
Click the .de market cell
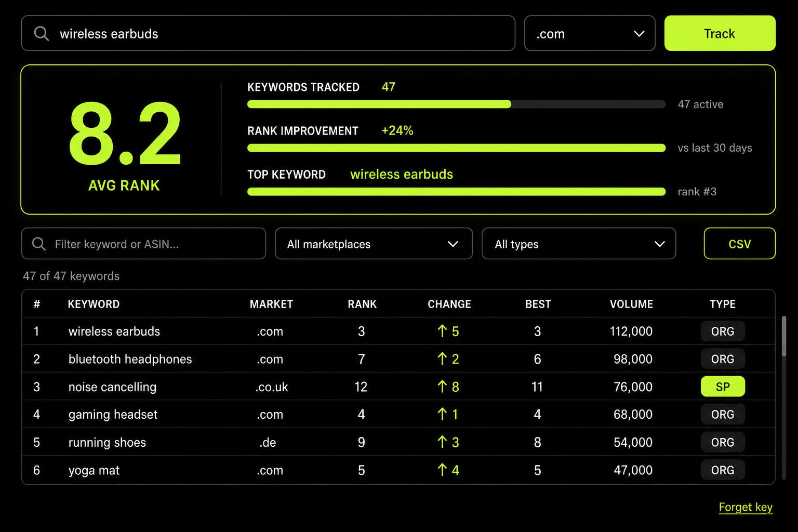tap(268, 442)
